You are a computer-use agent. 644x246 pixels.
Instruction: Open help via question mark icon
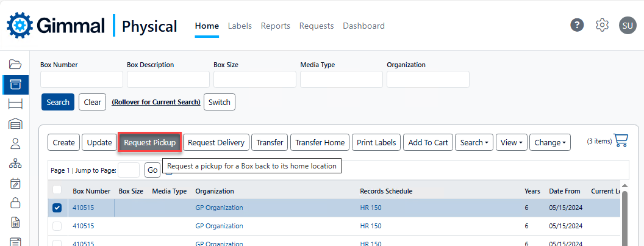[x=577, y=25]
